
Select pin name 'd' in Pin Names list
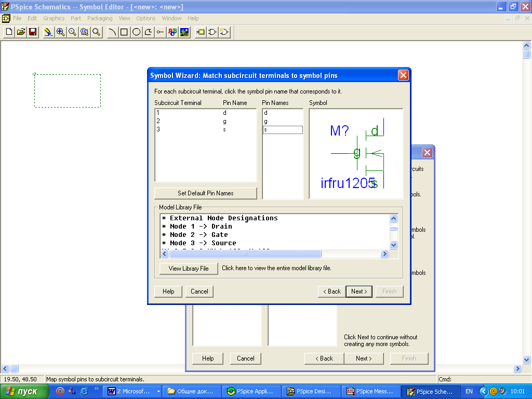tap(283, 113)
